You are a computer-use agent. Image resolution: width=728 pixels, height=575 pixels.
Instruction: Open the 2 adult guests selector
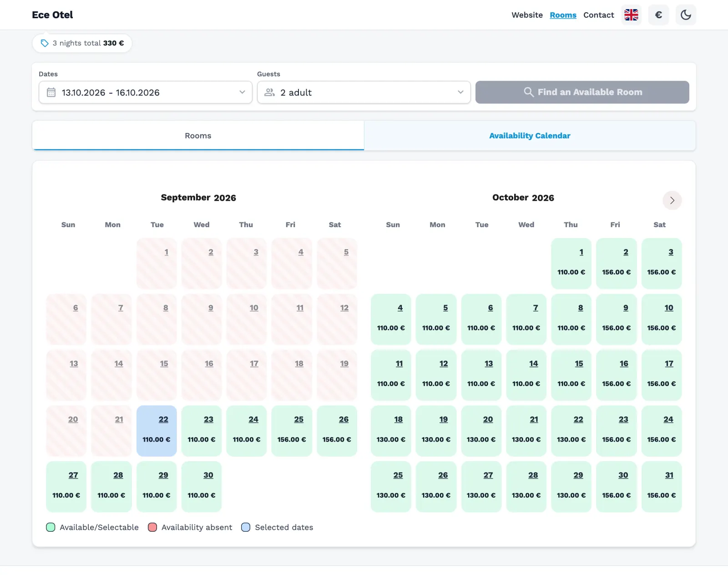[x=364, y=92]
